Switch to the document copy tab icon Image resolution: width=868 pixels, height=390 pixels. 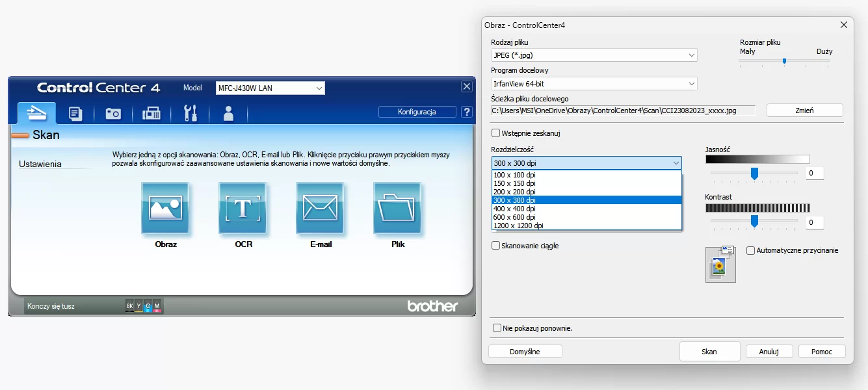pyautogui.click(x=75, y=114)
